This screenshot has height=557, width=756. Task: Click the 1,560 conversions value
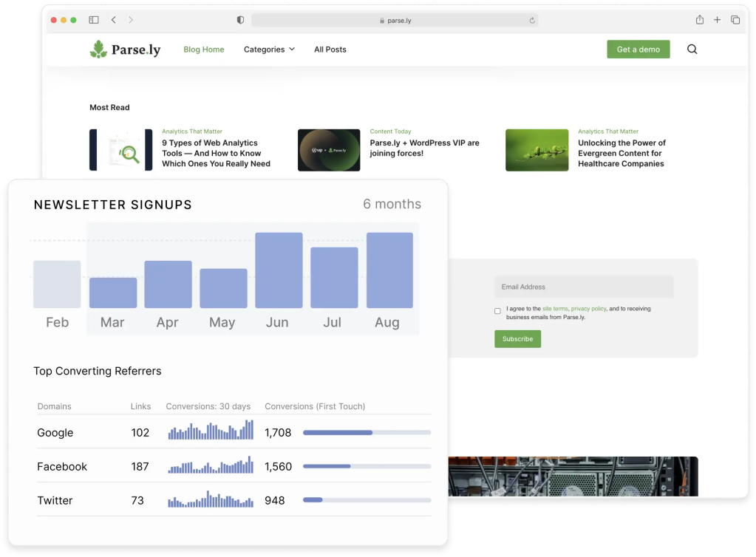(x=278, y=466)
